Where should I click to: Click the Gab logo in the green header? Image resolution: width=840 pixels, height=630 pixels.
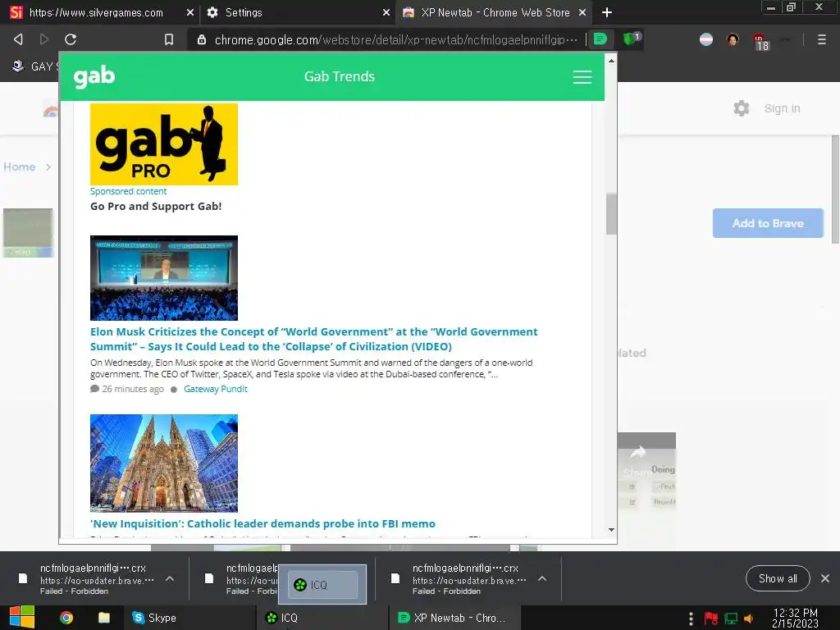pyautogui.click(x=94, y=77)
